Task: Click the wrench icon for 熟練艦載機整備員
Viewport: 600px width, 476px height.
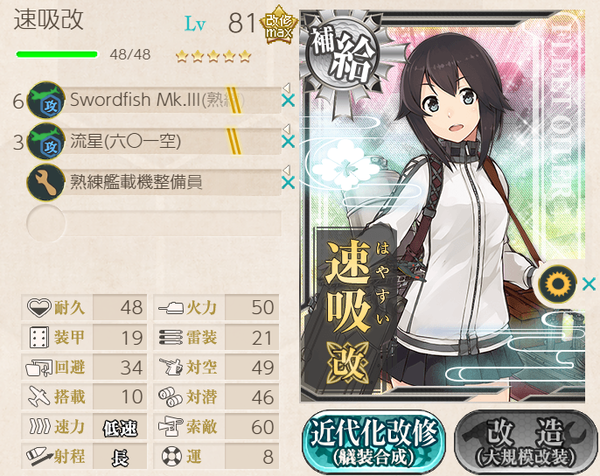Action: pos(46,182)
